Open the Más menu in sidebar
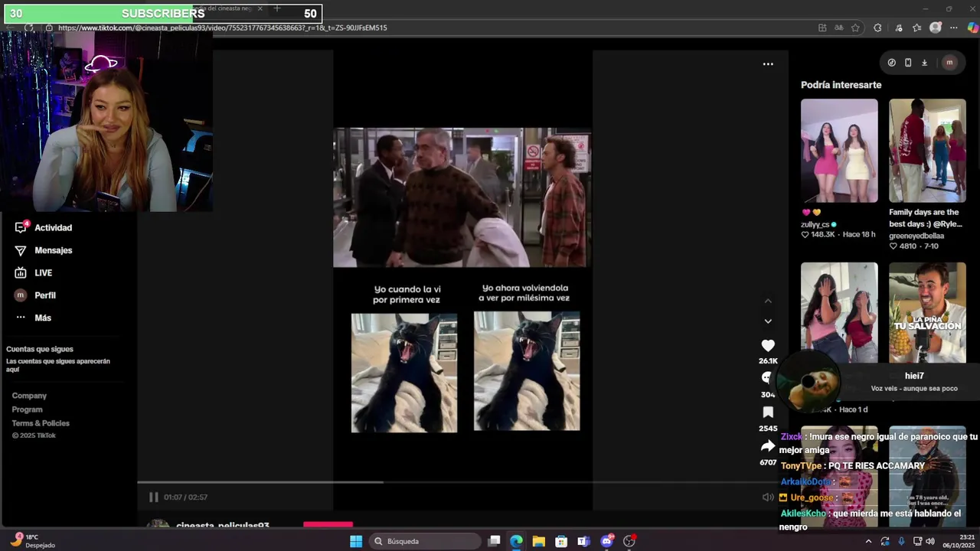The image size is (980, 551). click(33, 318)
